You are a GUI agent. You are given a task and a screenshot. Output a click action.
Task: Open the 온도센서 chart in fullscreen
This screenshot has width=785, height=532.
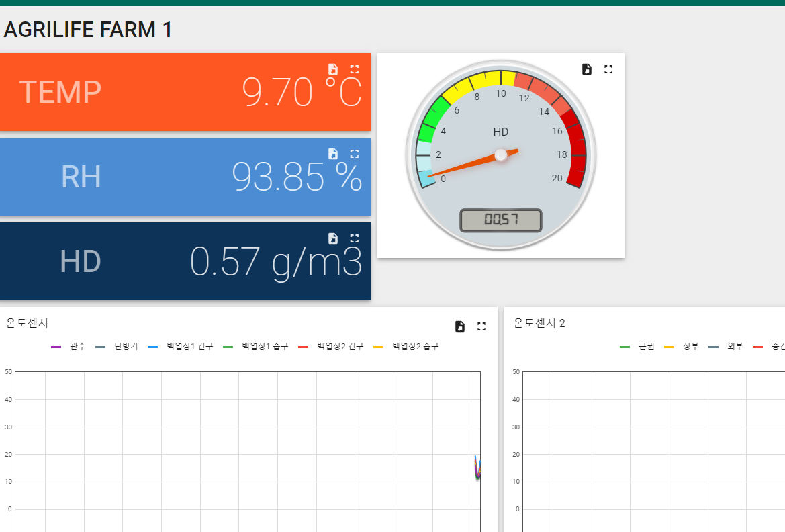click(481, 326)
